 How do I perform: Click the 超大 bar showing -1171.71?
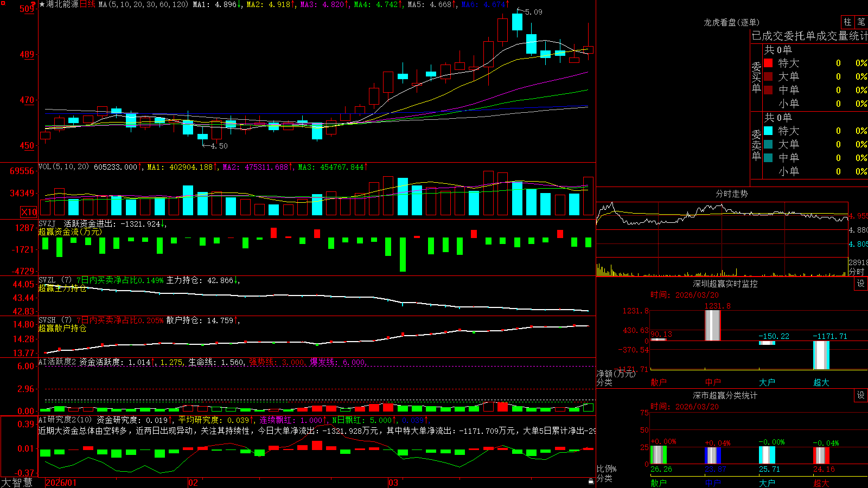(x=821, y=355)
